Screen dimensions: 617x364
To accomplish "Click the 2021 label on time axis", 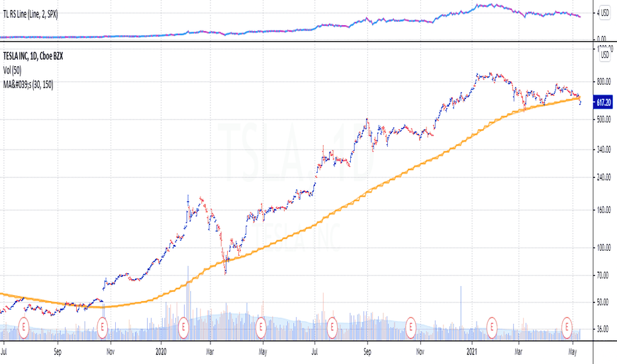I will pyautogui.click(x=472, y=351).
